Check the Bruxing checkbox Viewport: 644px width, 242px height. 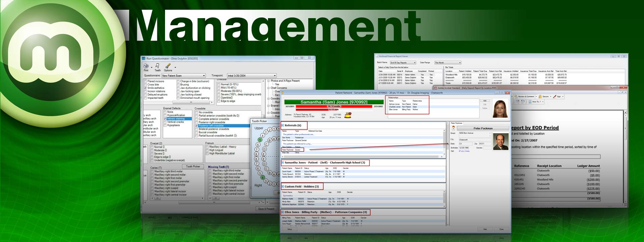pos(178,85)
